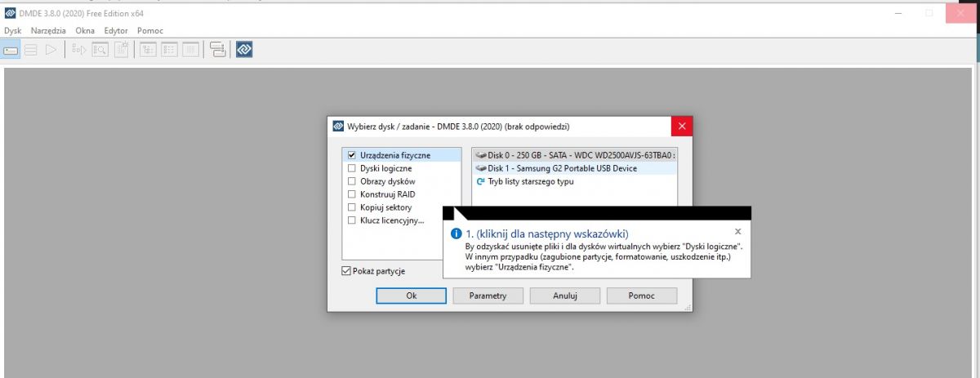Open the Dysk menu

[x=13, y=30]
